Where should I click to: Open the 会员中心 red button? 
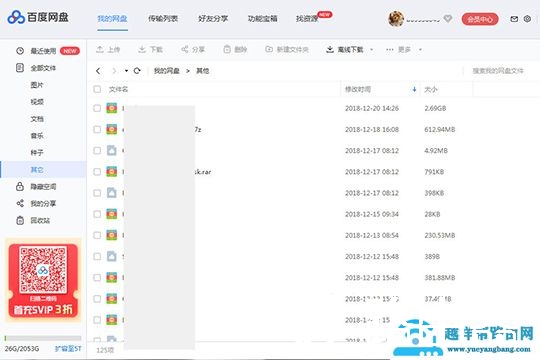(480, 19)
